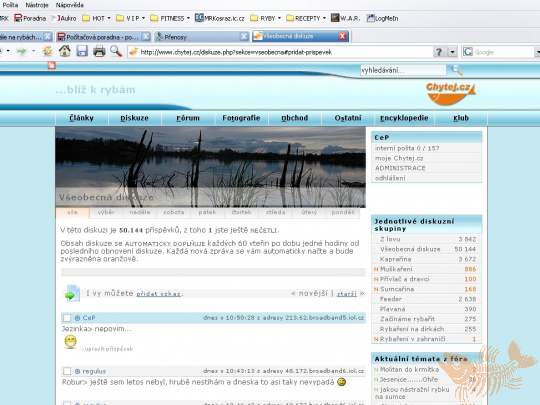Click the vyhledávání search field
Viewport: 540px width, 405px height.
point(403,70)
